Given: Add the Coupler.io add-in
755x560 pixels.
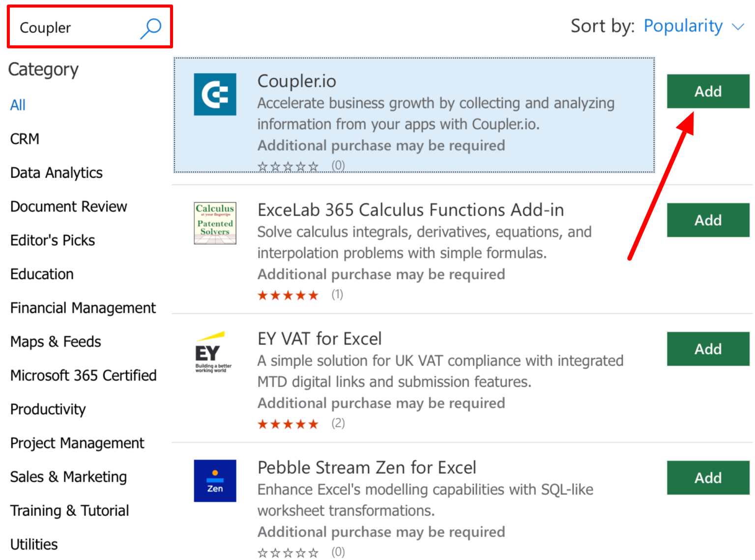Looking at the screenshot, I should click(708, 91).
